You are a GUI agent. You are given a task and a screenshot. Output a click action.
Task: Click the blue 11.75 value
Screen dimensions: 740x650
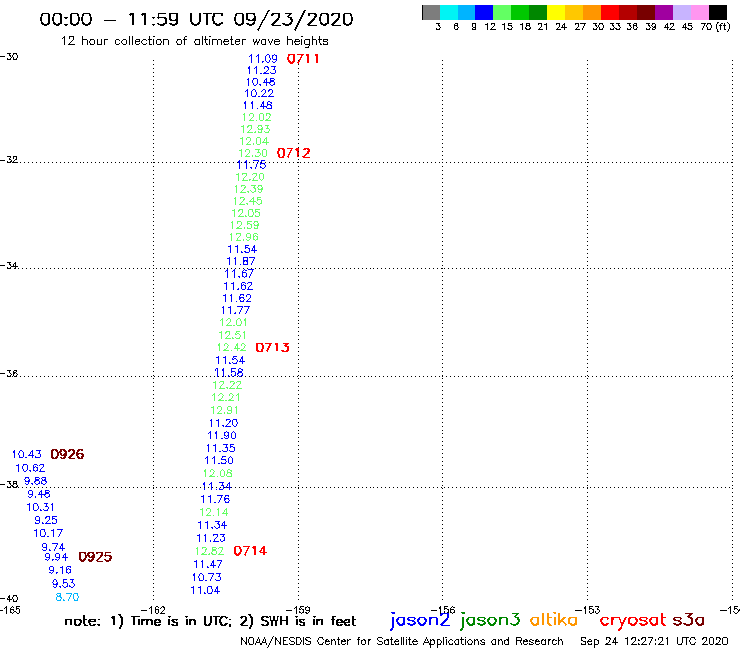[252, 165]
